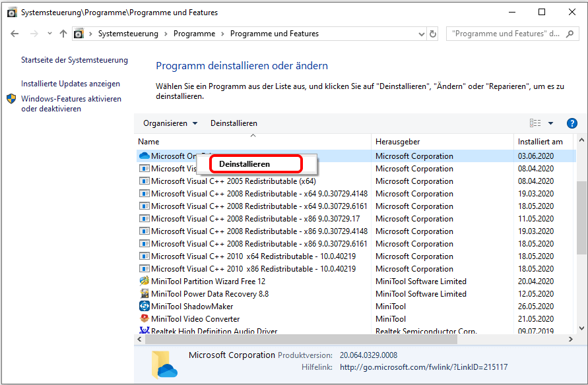Open Startseite der Systemsteuerung link
Viewport: 588px width, 385px height.
coord(75,60)
